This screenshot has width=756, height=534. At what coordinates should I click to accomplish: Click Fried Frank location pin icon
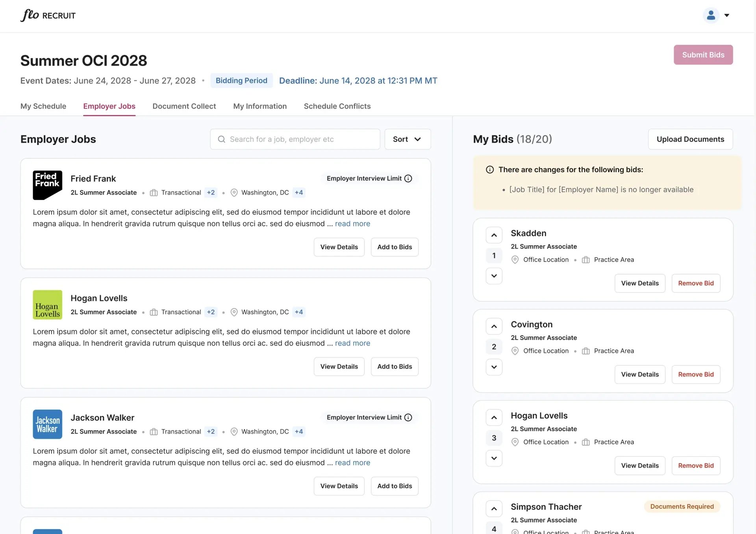[x=234, y=193]
